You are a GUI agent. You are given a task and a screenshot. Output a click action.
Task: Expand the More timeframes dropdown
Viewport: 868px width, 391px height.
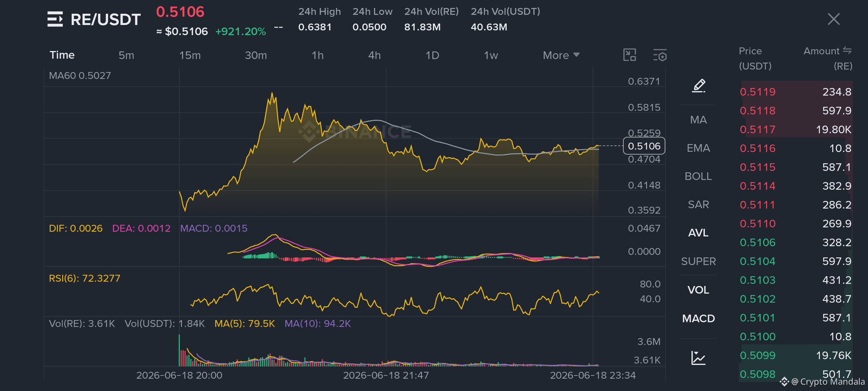click(561, 55)
